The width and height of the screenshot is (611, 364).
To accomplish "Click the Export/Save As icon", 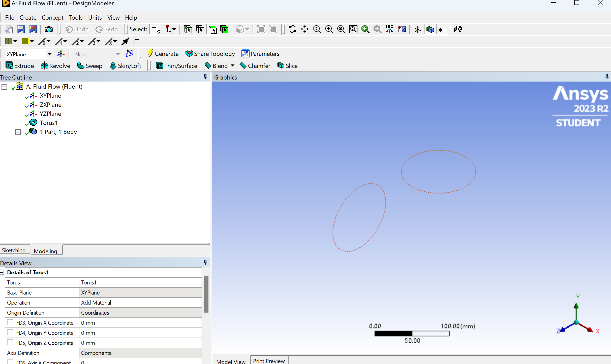I will pyautogui.click(x=33, y=29).
